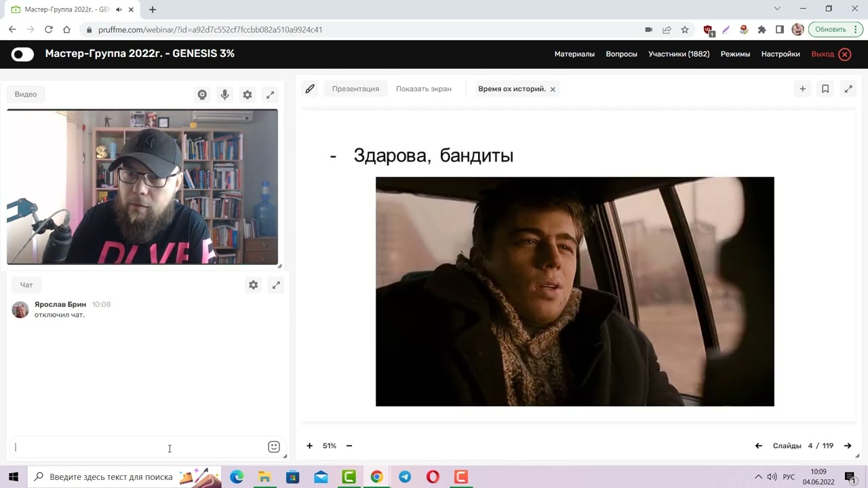
Task: Open chat settings gear icon
Action: [x=253, y=285]
